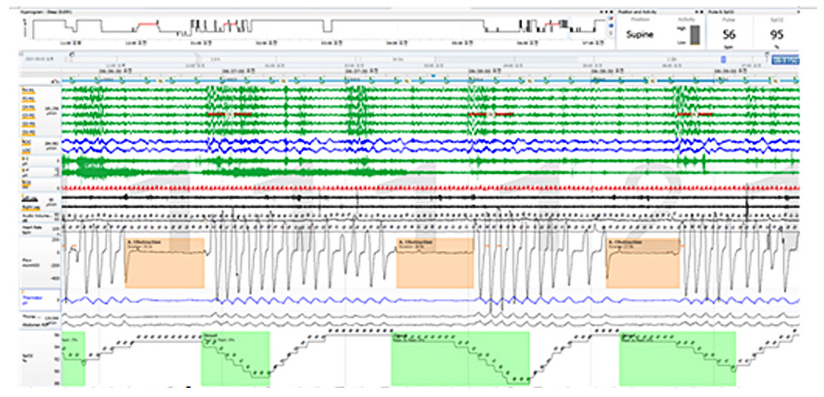Select the last Obstruction apnea event box

643,263
